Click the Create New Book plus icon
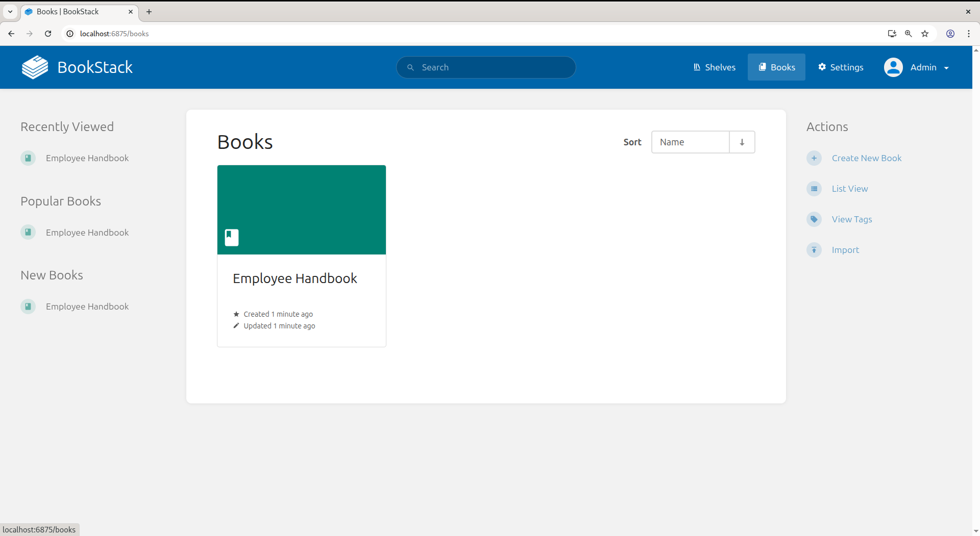The height and width of the screenshot is (536, 980). click(814, 158)
